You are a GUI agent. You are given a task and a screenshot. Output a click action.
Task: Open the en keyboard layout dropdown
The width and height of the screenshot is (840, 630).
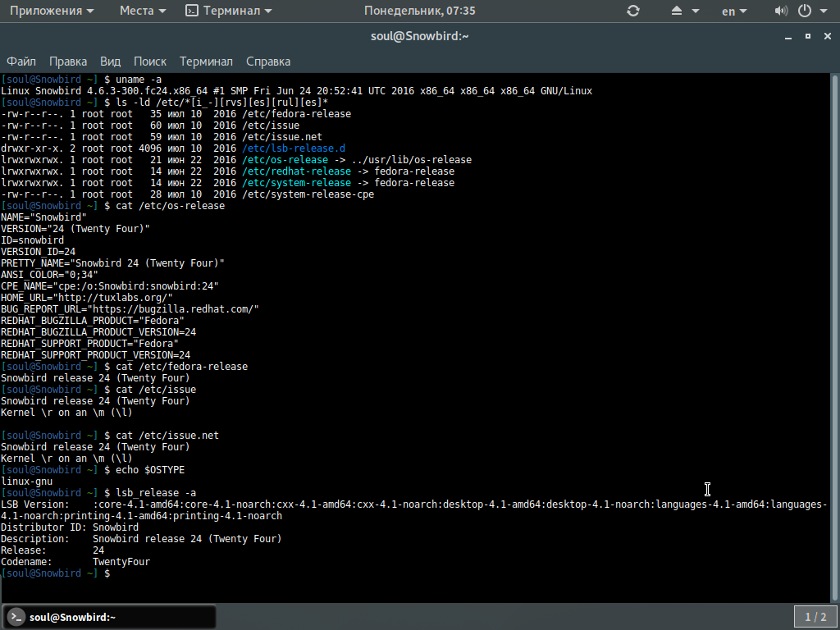[734, 11]
